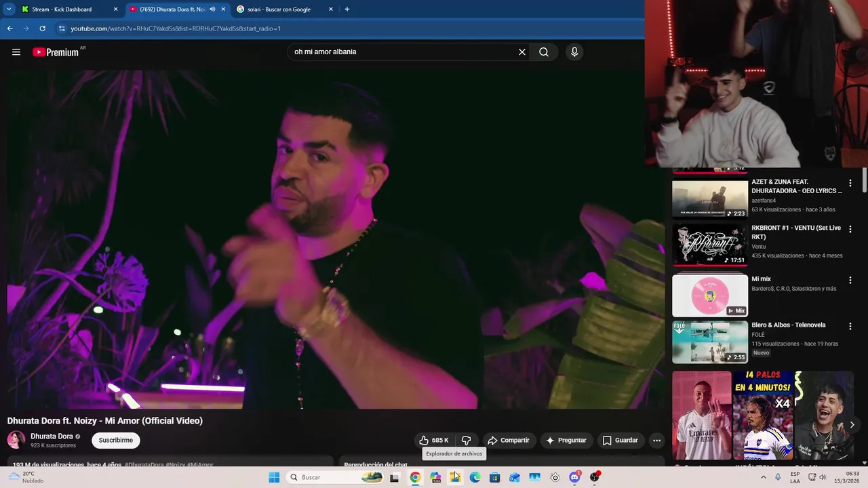Open the YouTube hamburger guide menu
Screen dimensions: 868x488
(16, 52)
